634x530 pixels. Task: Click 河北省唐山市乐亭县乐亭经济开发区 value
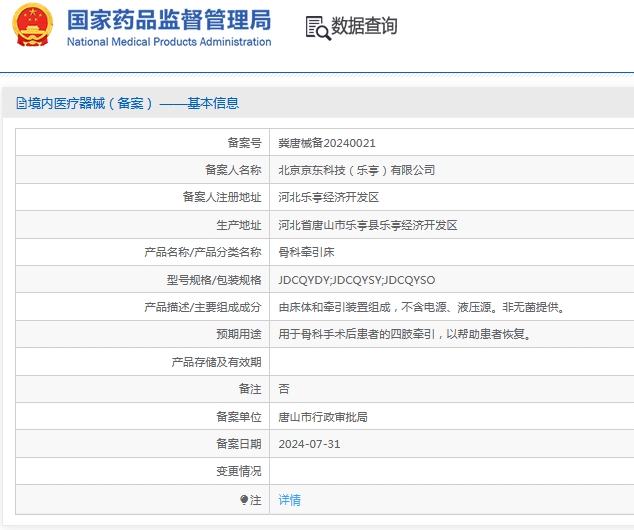(368, 225)
